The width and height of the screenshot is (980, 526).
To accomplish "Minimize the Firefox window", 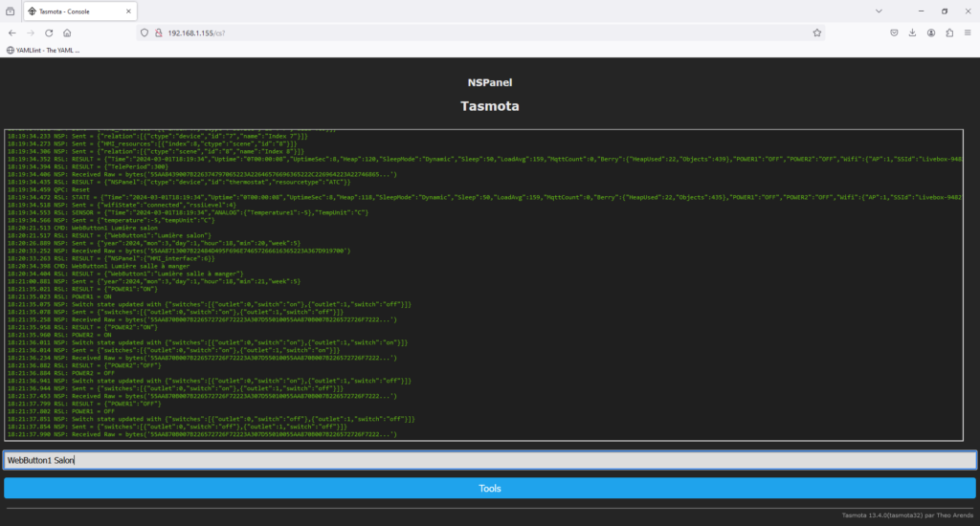I will 921,11.
